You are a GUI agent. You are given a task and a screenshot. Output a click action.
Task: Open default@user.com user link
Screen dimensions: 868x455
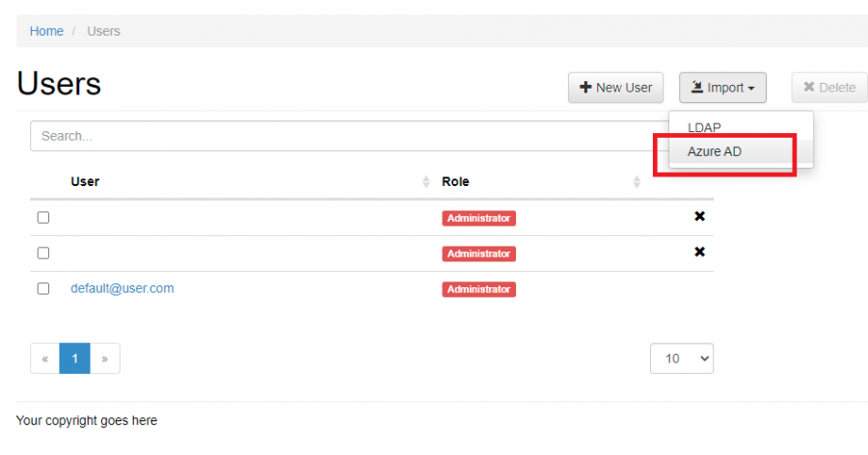122,288
